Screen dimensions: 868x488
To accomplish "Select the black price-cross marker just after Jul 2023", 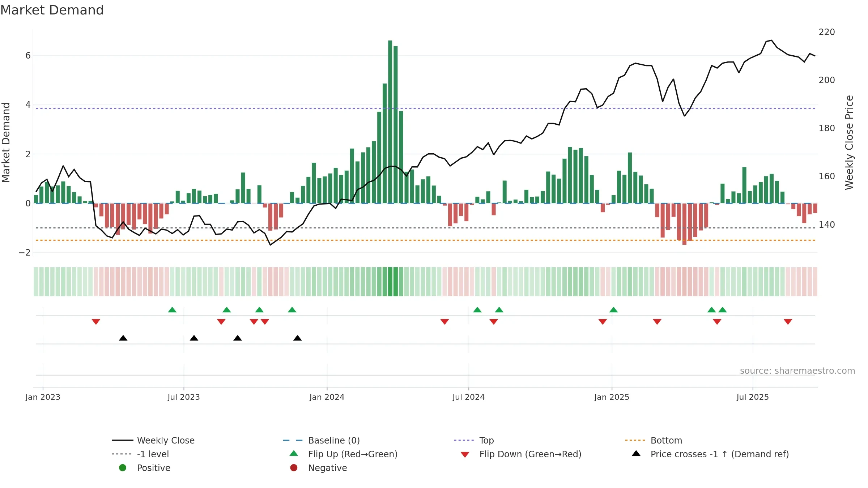I will (x=194, y=338).
